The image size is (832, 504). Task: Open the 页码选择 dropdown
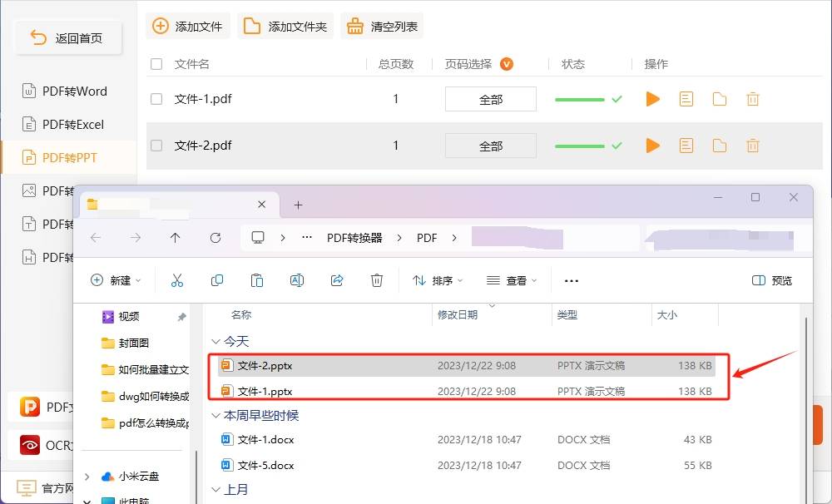click(507, 64)
